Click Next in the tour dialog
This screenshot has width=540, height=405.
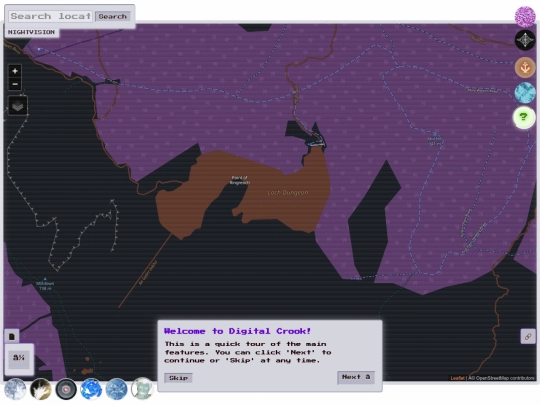(x=356, y=377)
